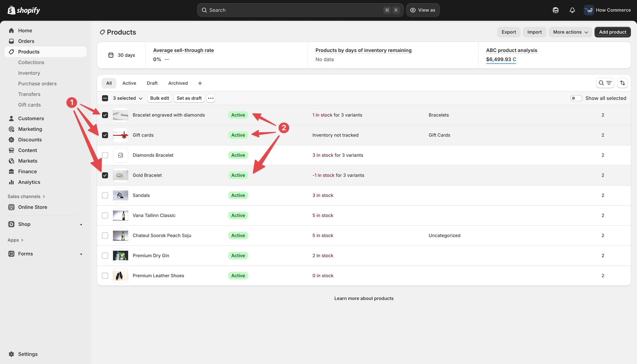Click the Products tag icon in sidebar
This screenshot has height=364, width=637.
tap(11, 52)
